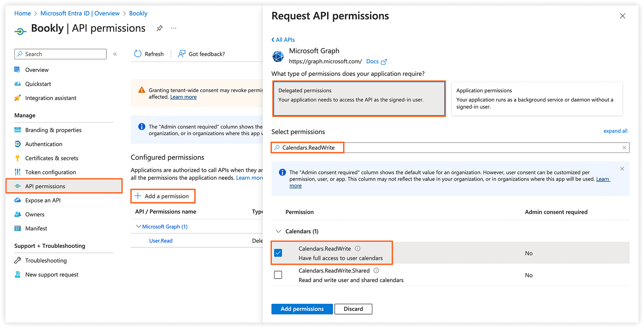Viewport: 644px width, 328px height.
Task: Click the Discard button
Action: (x=353, y=309)
